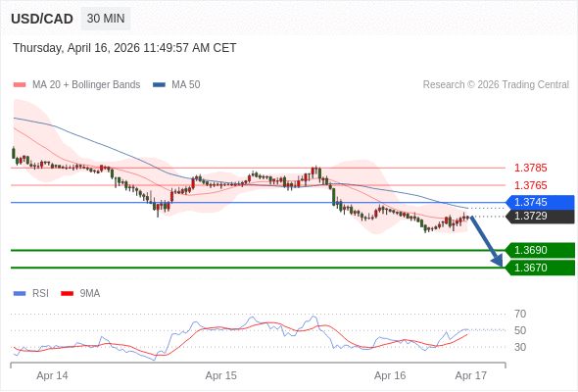The height and width of the screenshot is (392, 578).
Task: Click the 30 MIN timeframe badge
Action: click(106, 19)
